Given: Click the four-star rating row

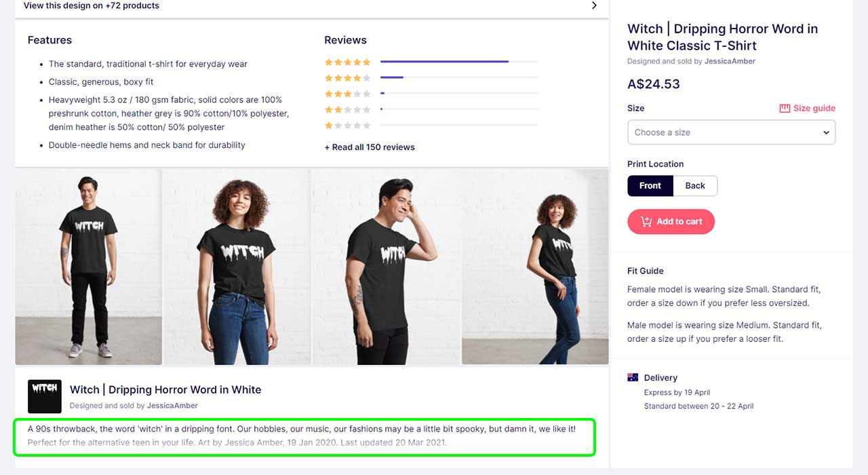Looking at the screenshot, I should 431,77.
